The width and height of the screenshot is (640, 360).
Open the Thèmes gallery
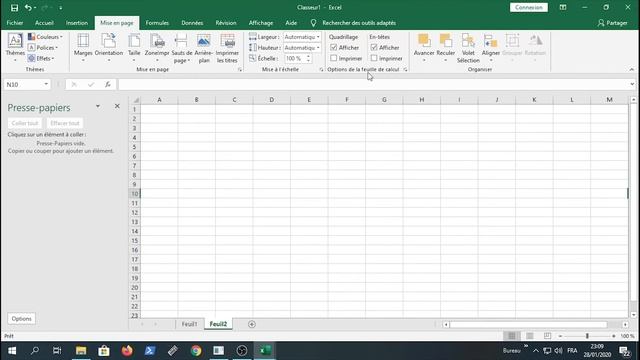coord(15,47)
